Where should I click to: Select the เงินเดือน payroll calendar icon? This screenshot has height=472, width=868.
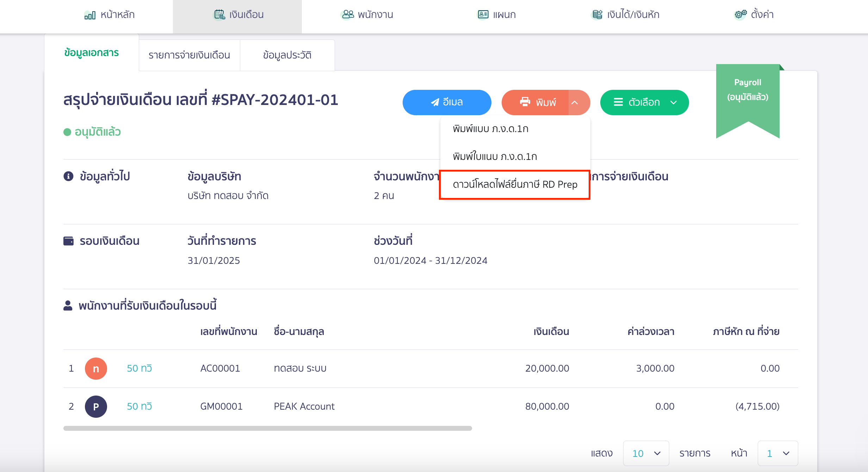(219, 14)
